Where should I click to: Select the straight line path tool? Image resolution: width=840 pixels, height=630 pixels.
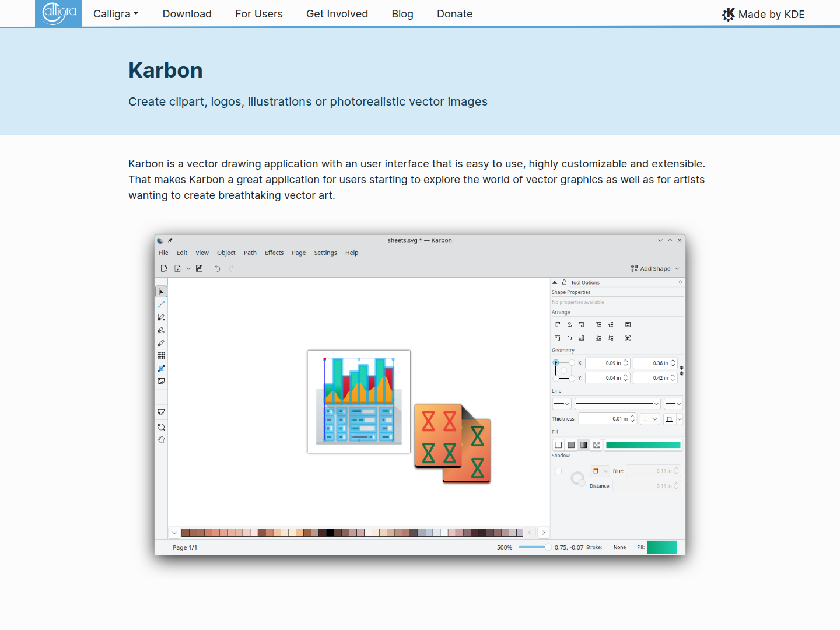[161, 304]
